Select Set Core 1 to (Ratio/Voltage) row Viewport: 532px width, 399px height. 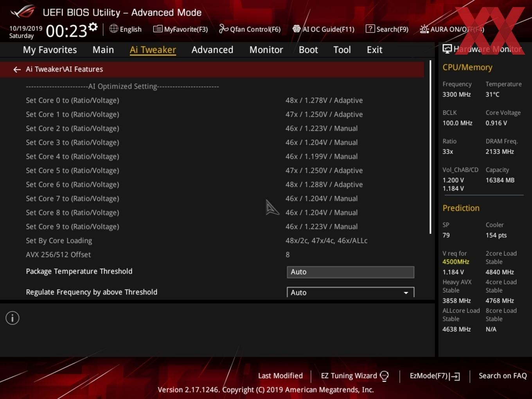tap(211, 114)
